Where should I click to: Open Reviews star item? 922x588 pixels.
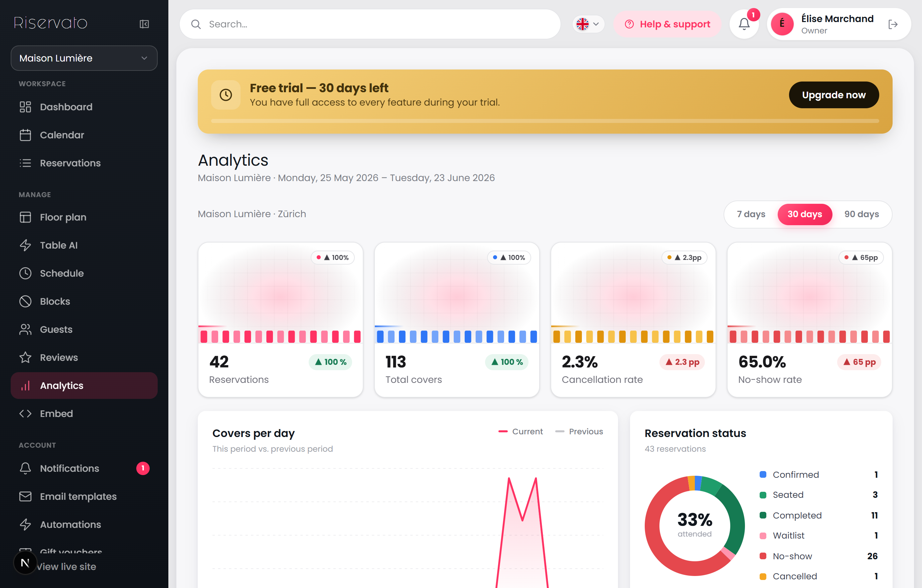[x=84, y=357]
